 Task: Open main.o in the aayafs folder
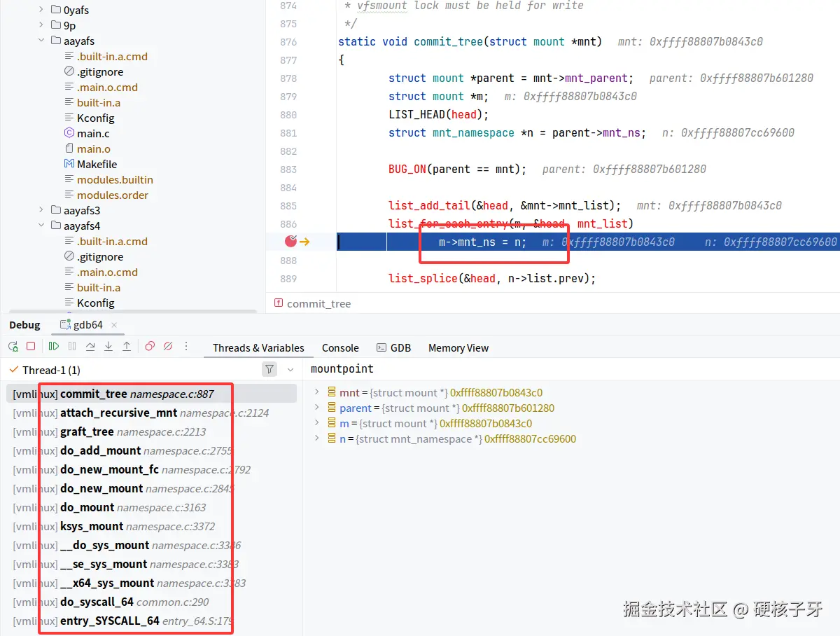tap(94, 148)
